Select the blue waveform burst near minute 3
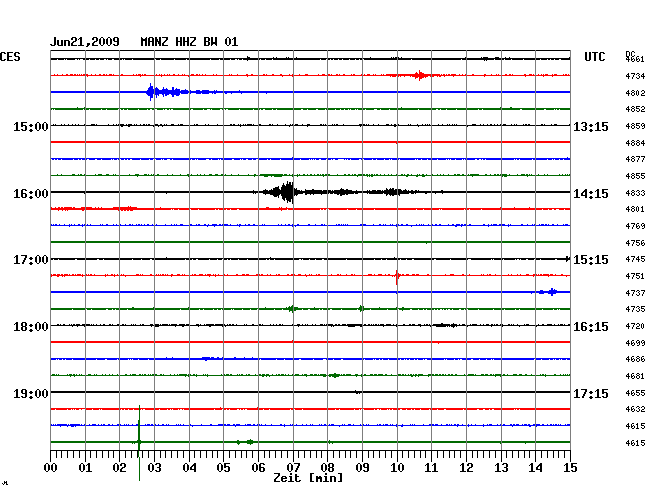Image resolution: width=650 pixels, height=494 pixels. (x=153, y=92)
